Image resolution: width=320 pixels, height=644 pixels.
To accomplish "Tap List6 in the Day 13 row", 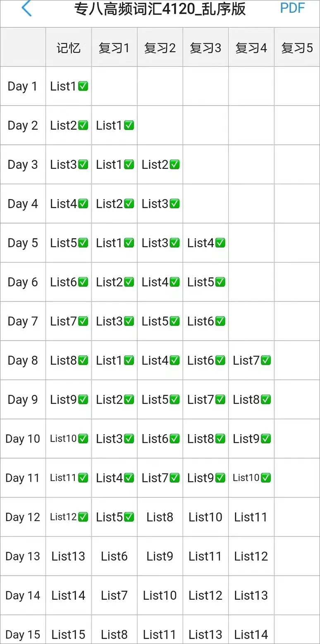I will pyautogui.click(x=114, y=556).
